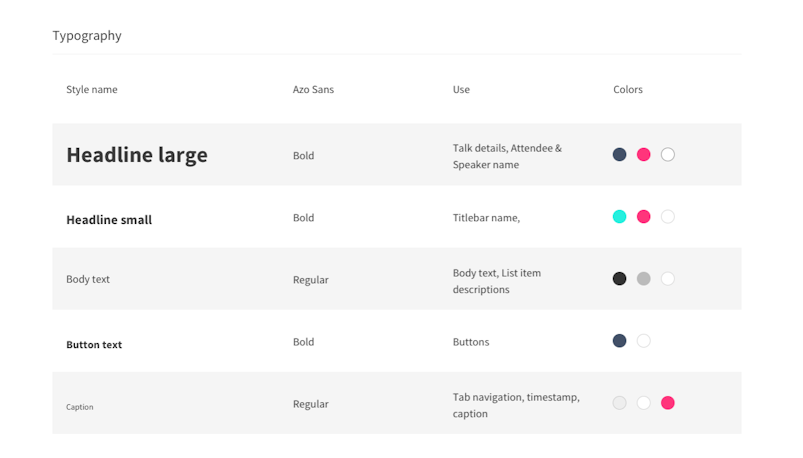This screenshot has height=458, width=803.
Task: Click the pink swatch in Headline small row
Action: tap(644, 217)
